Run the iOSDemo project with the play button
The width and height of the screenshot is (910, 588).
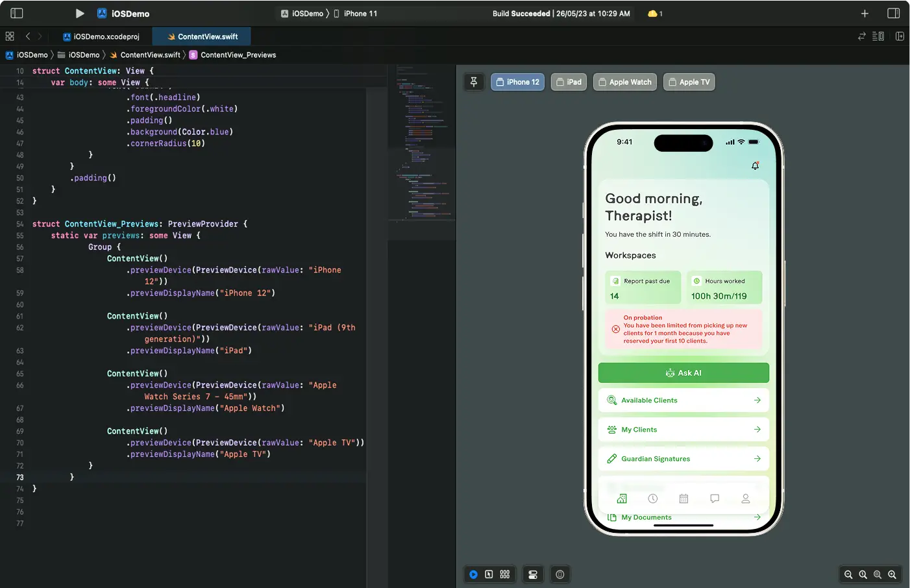pos(79,13)
